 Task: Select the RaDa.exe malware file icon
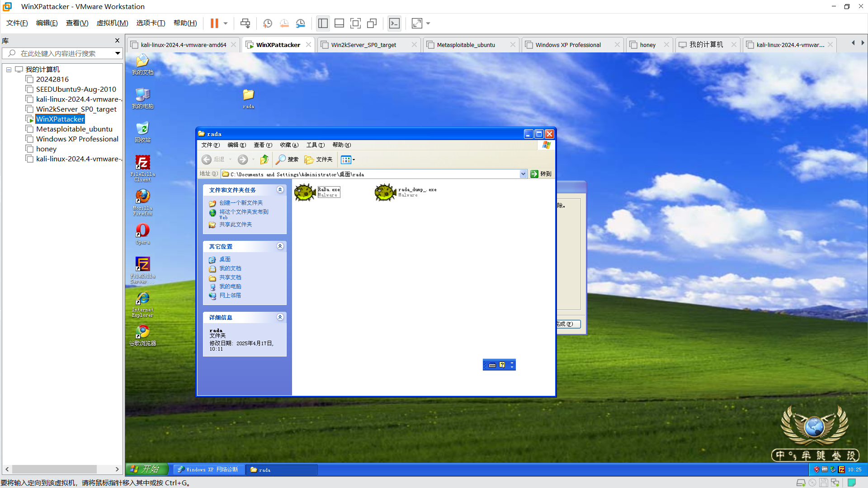[x=305, y=192]
